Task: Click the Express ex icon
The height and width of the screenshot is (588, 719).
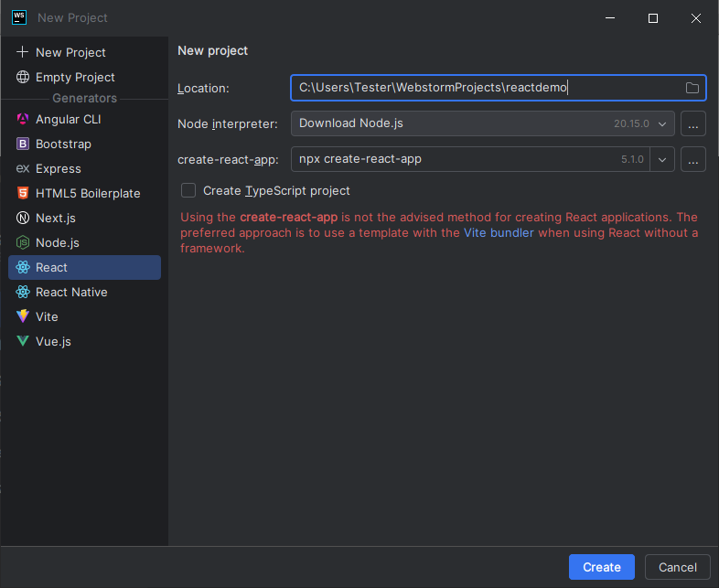Action: coord(23,168)
